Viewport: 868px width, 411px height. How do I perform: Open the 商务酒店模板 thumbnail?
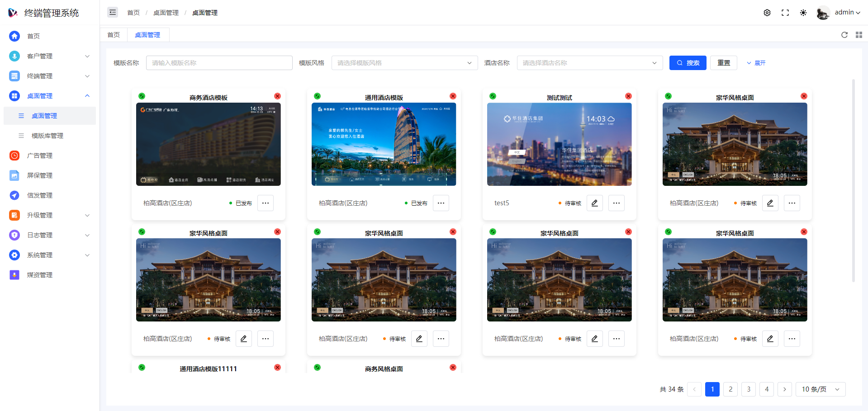coord(209,144)
